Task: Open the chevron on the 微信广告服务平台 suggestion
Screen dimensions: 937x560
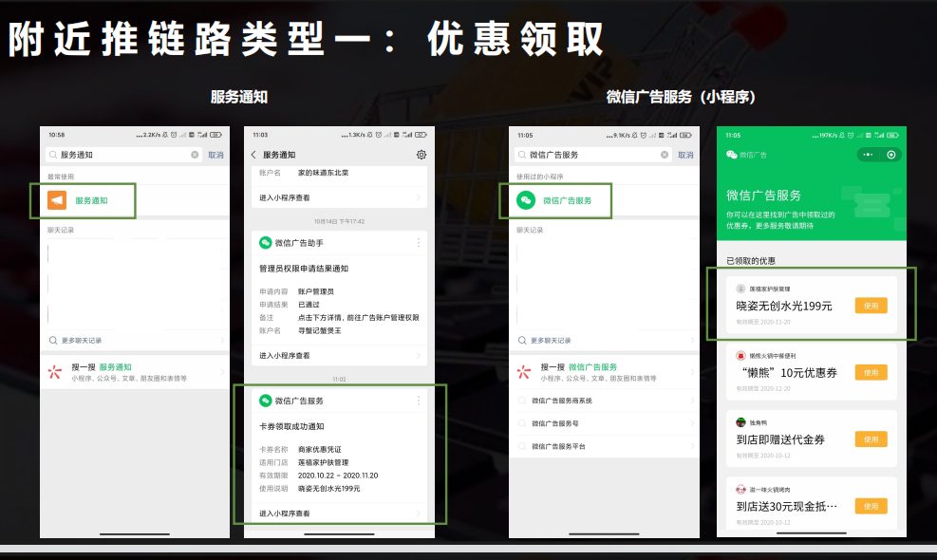Action: 692,446
